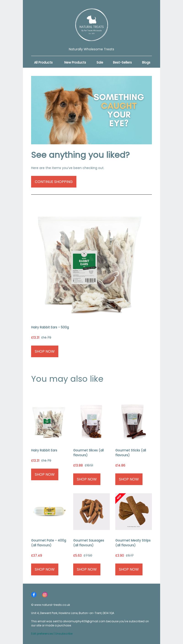183x644 pixels.
Task: Click the Gourmet Meaty Strips thumbnail with NEW badge
Action: click(x=134, y=512)
